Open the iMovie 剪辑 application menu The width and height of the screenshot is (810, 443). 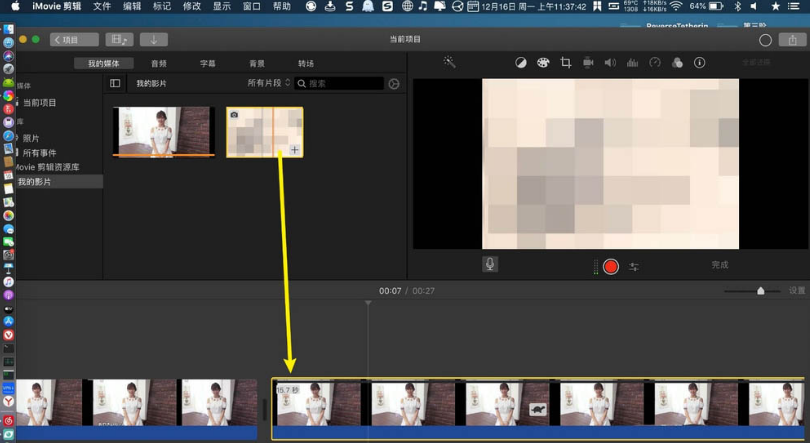pyautogui.click(x=56, y=6)
